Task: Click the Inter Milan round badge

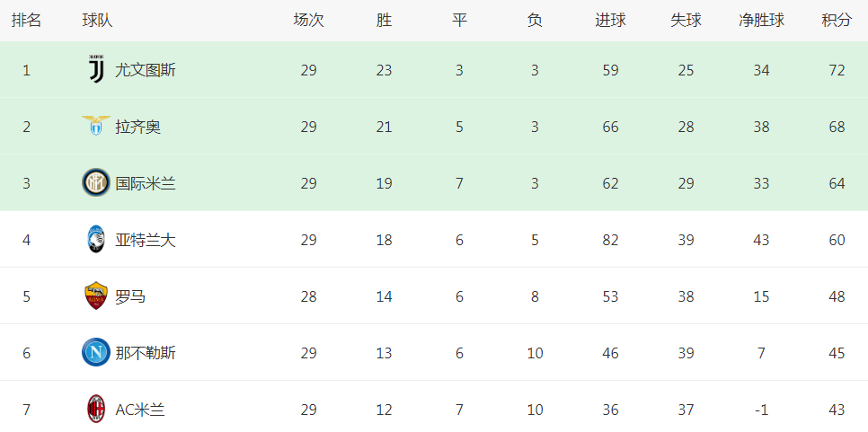Action: (x=96, y=183)
